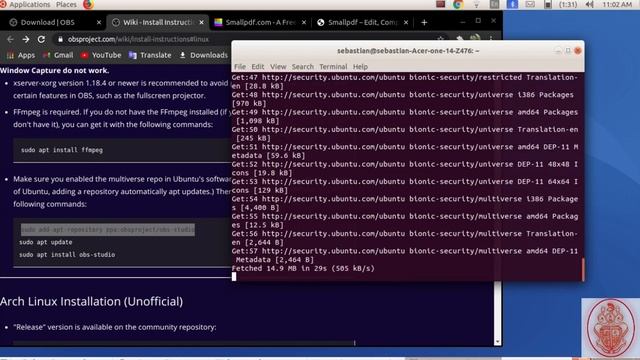640x360 pixels.
Task: Open the Apps bookmark shortcut
Action: pos(21,55)
